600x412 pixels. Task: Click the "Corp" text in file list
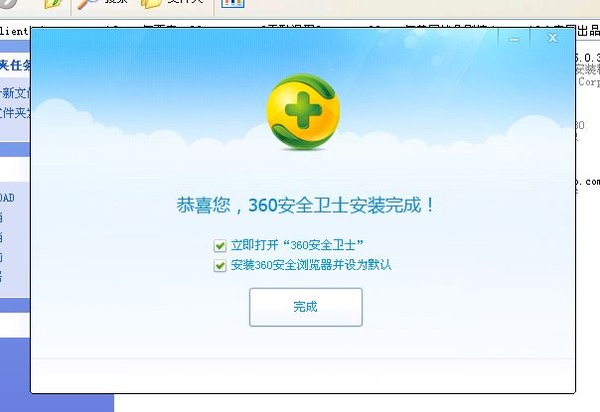click(x=588, y=83)
